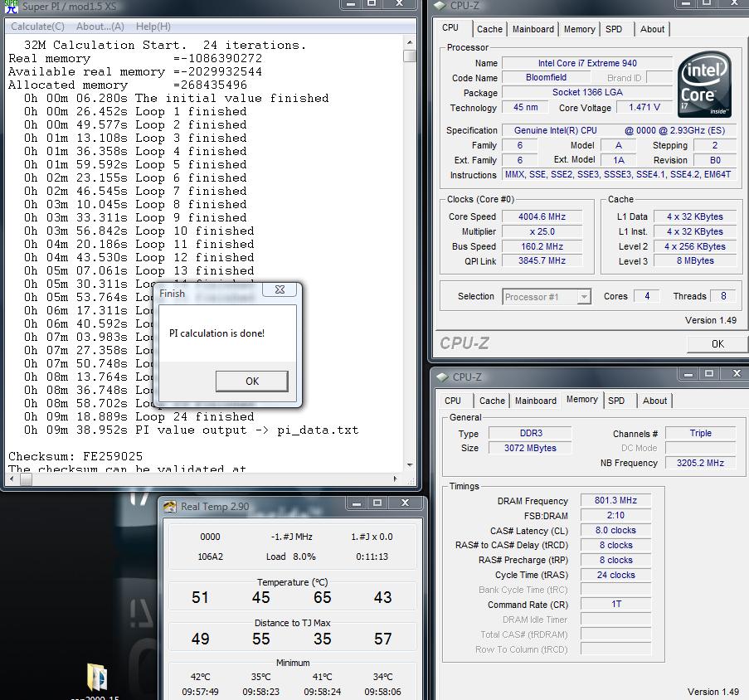749x700 pixels.
Task: Click Super PI vertical scrollbar up arrow
Action: tap(410, 42)
